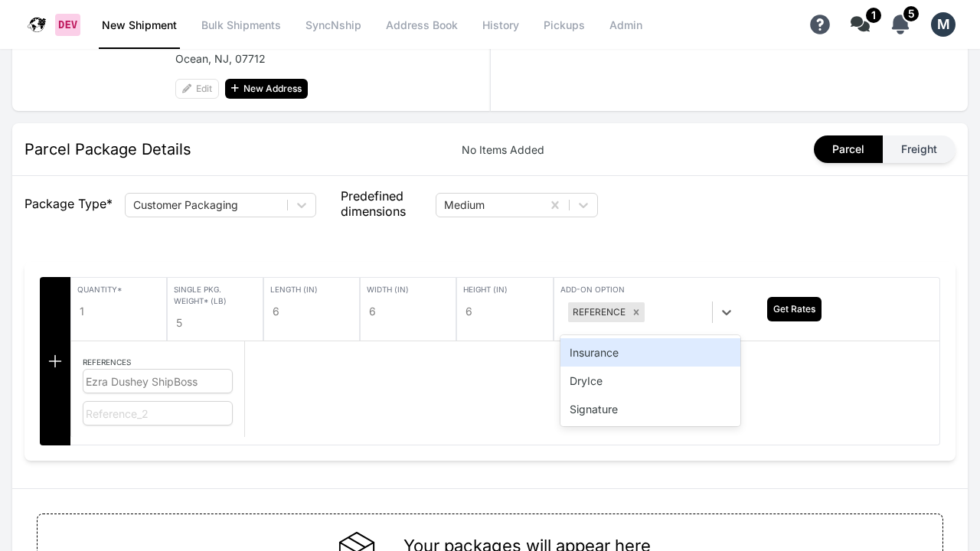Open the Add-on Option dropdown chevron
This screenshot has height=551, width=980.
click(727, 312)
